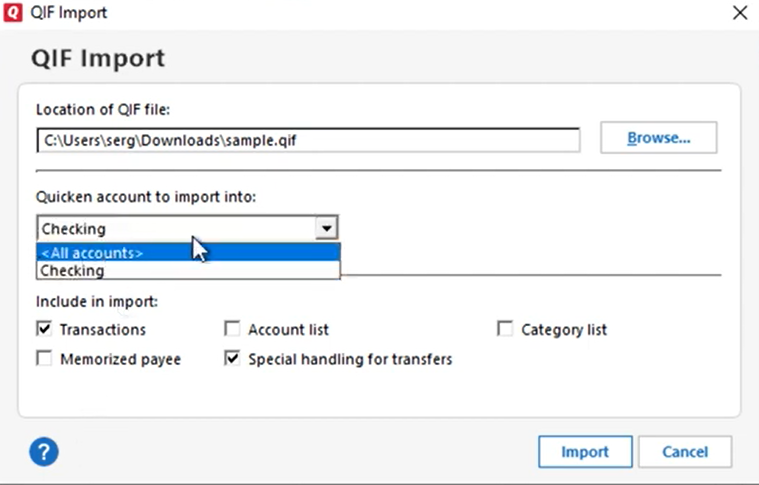Image resolution: width=759 pixels, height=485 pixels.
Task: Select <All accounts> from the dropdown list
Action: 188,253
